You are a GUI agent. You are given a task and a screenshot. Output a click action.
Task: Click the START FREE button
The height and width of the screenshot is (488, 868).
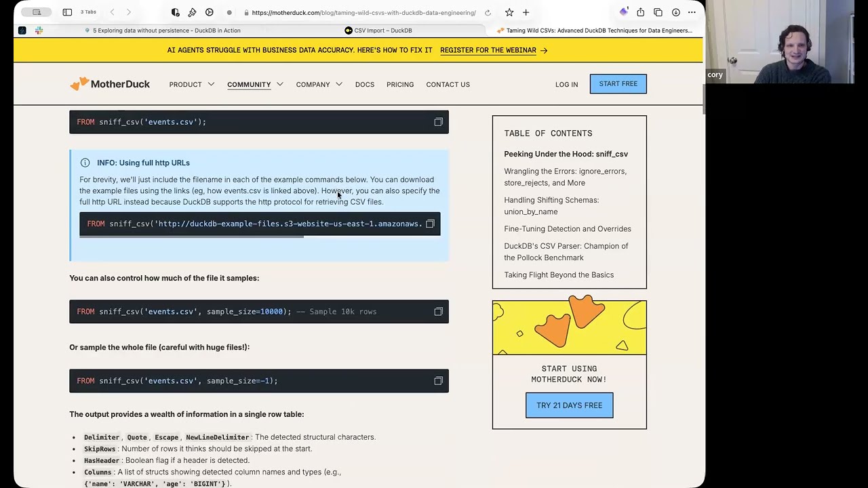click(618, 83)
